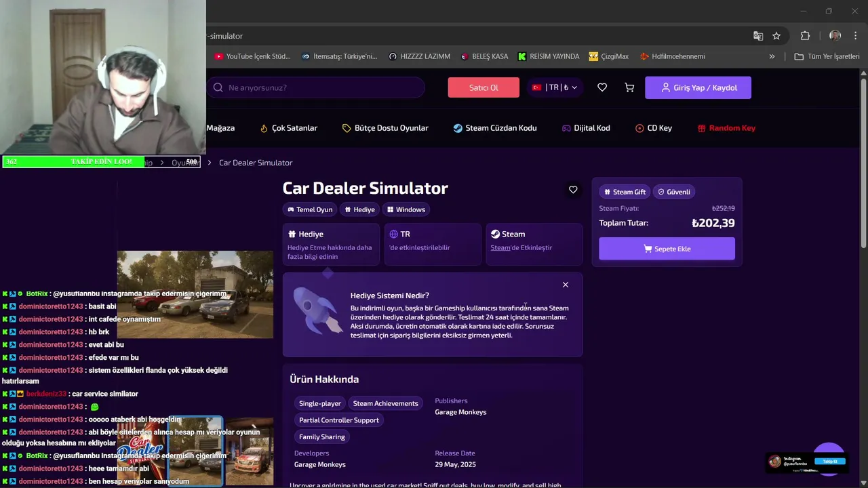The width and height of the screenshot is (868, 488).
Task: Click the Garage Monkeys publisher name
Action: (460, 412)
